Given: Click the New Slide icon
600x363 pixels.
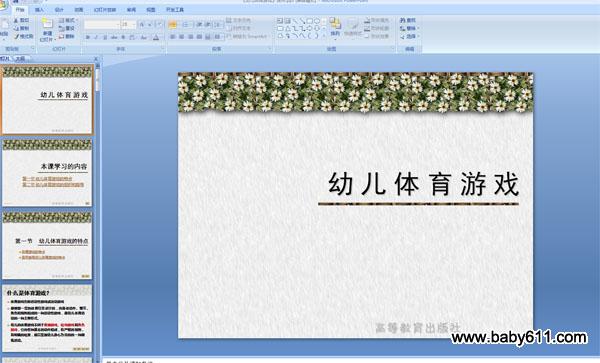Looking at the screenshot, I should coord(47,24).
